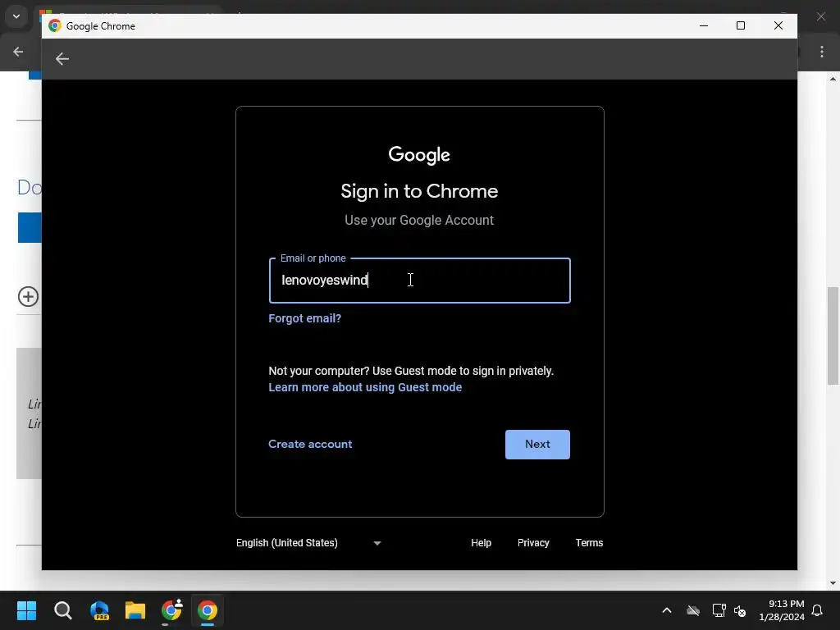Minimize the Google Chrome sign-in window

point(704,25)
